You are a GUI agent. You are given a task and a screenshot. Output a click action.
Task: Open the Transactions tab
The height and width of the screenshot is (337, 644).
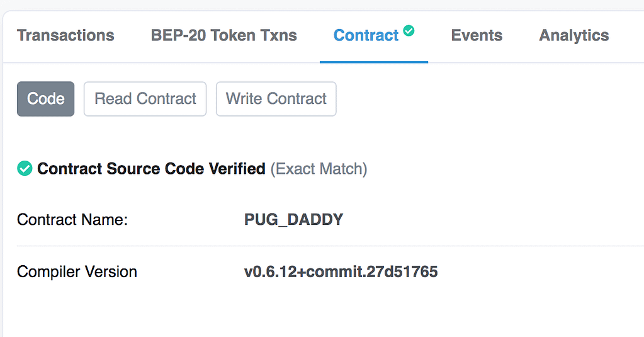65,35
